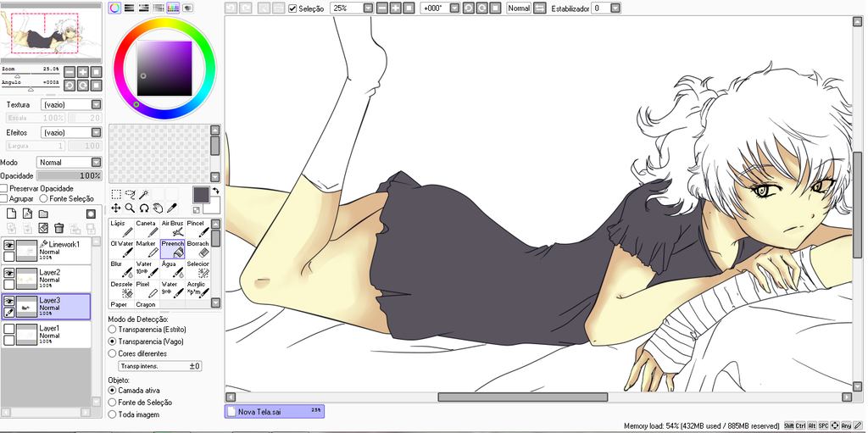This screenshot has height=433, width=868.
Task: Select the Caneta pen tool
Action: [147, 229]
